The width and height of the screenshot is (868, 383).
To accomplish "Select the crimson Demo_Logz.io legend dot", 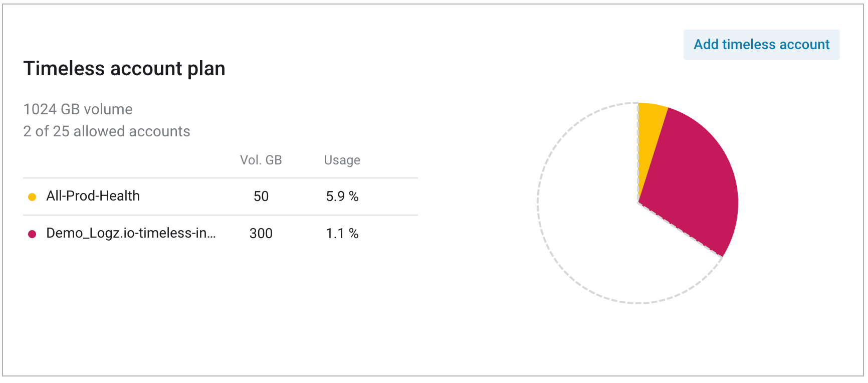I will [x=32, y=234].
